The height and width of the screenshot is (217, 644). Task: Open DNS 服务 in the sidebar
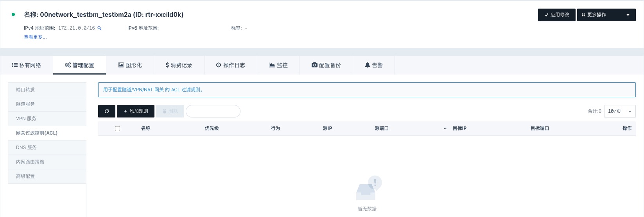[x=47, y=148]
